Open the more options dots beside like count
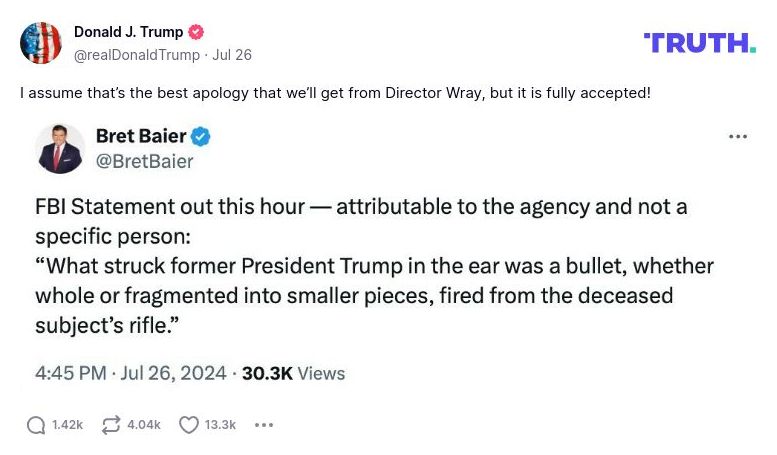 (264, 425)
